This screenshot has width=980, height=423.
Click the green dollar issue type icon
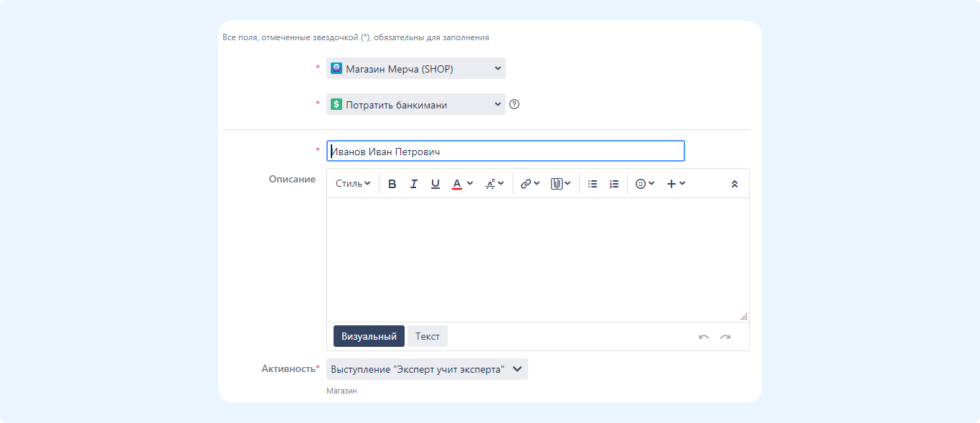[x=336, y=104]
